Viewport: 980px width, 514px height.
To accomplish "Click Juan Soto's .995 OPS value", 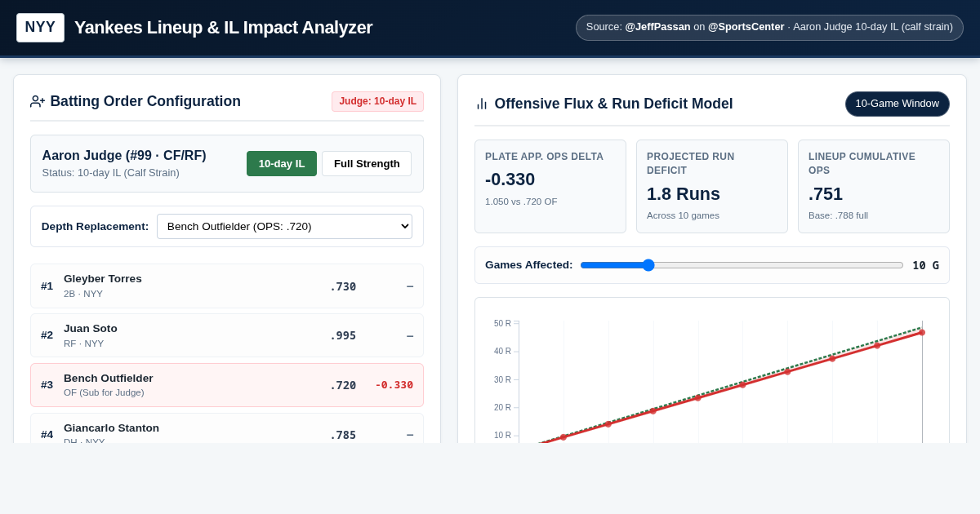I will click(x=343, y=335).
